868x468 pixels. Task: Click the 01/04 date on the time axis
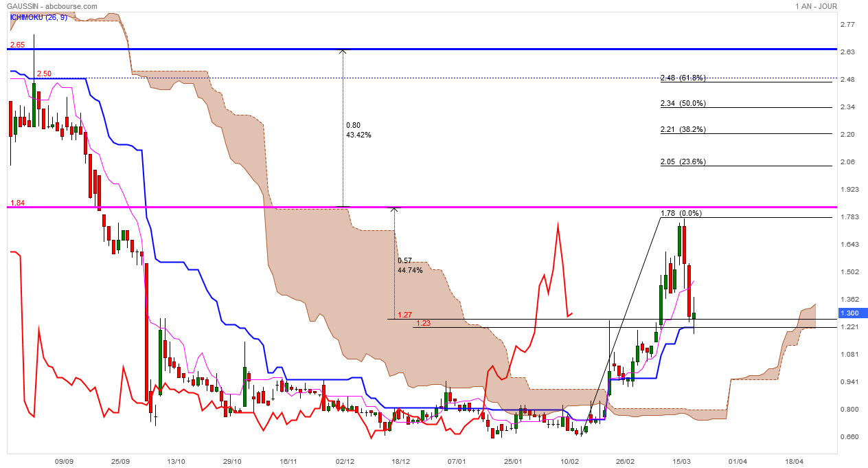coord(738,462)
